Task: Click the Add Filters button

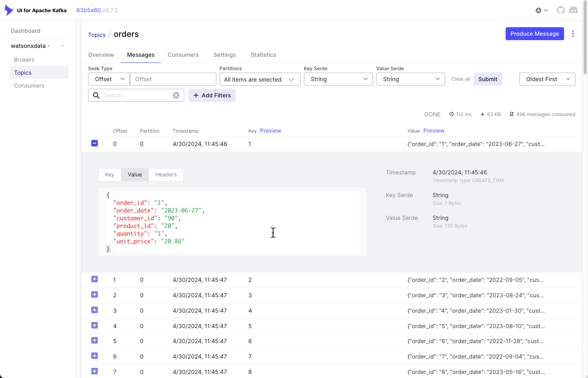Action: tap(212, 95)
